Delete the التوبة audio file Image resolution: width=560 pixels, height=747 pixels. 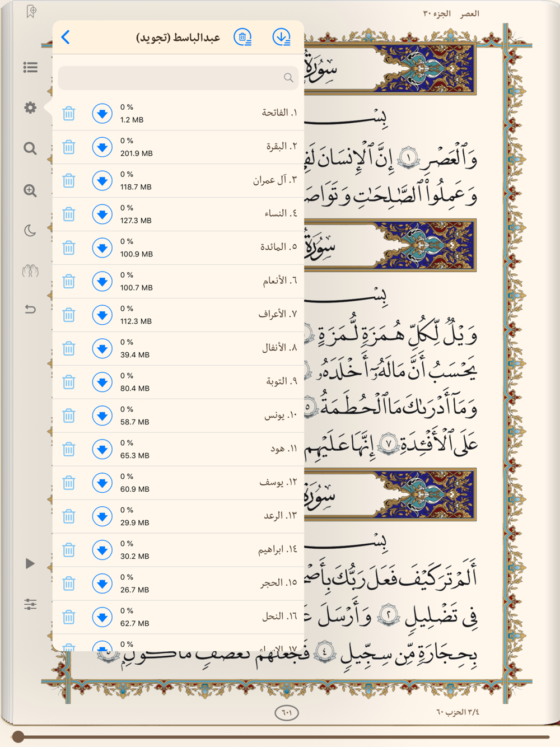[69, 382]
